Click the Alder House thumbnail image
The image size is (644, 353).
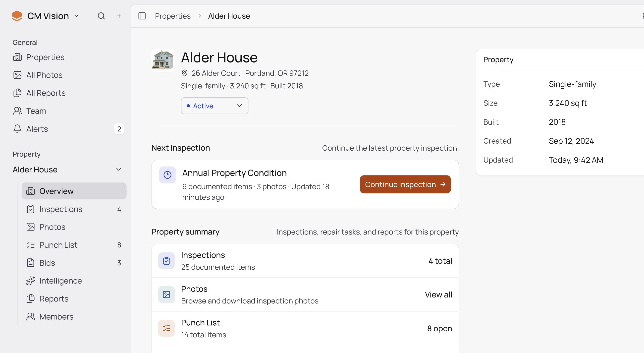(163, 60)
